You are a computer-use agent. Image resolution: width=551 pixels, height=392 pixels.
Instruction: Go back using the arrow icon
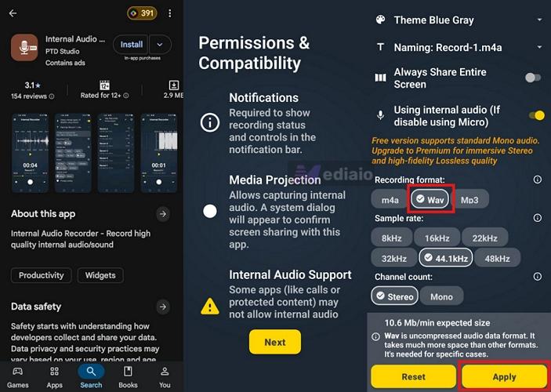click(x=13, y=13)
